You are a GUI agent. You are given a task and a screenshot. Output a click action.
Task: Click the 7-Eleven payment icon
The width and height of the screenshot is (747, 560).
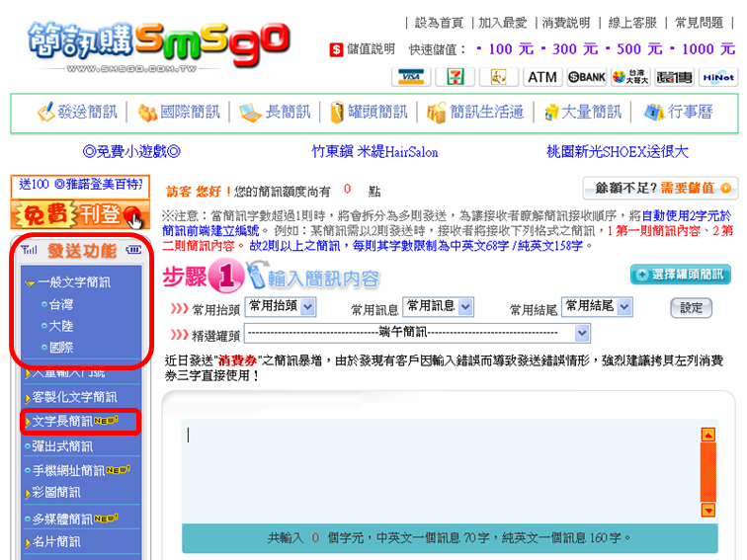tap(455, 77)
